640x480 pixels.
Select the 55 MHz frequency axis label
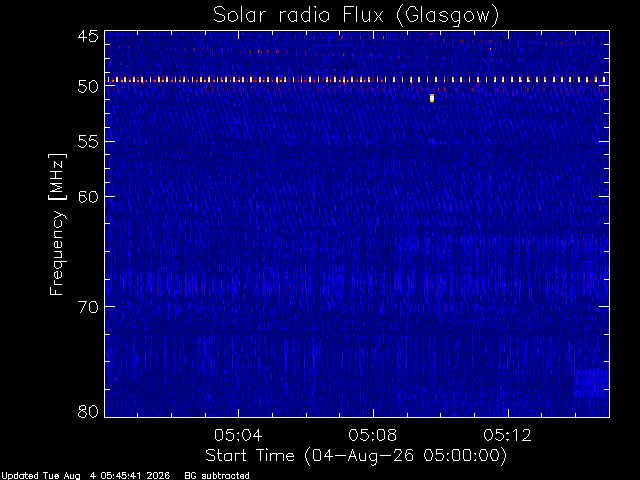pos(88,142)
